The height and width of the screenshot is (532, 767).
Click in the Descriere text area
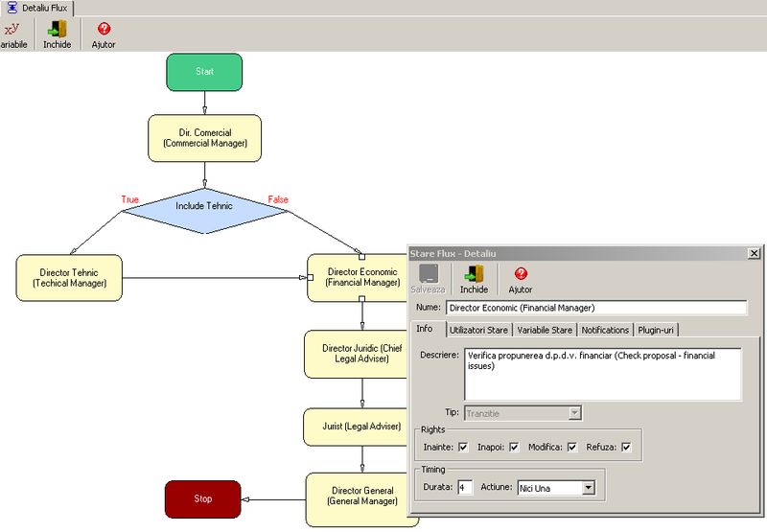point(603,375)
